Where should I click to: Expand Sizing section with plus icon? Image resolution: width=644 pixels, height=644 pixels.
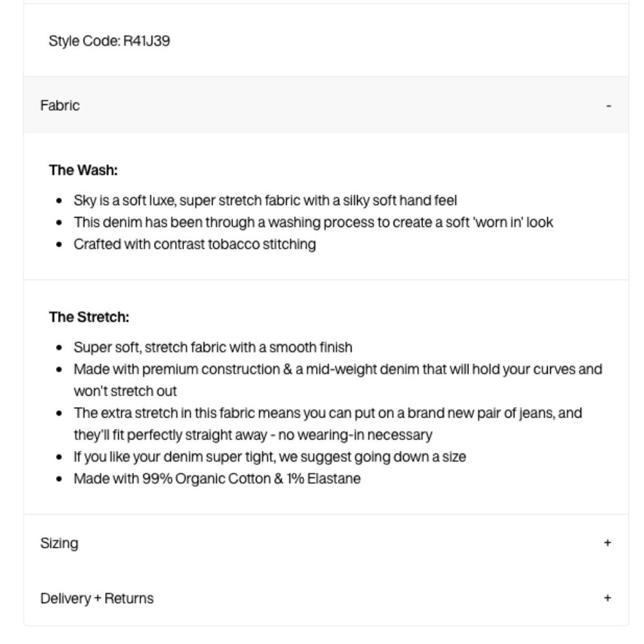pos(607,542)
